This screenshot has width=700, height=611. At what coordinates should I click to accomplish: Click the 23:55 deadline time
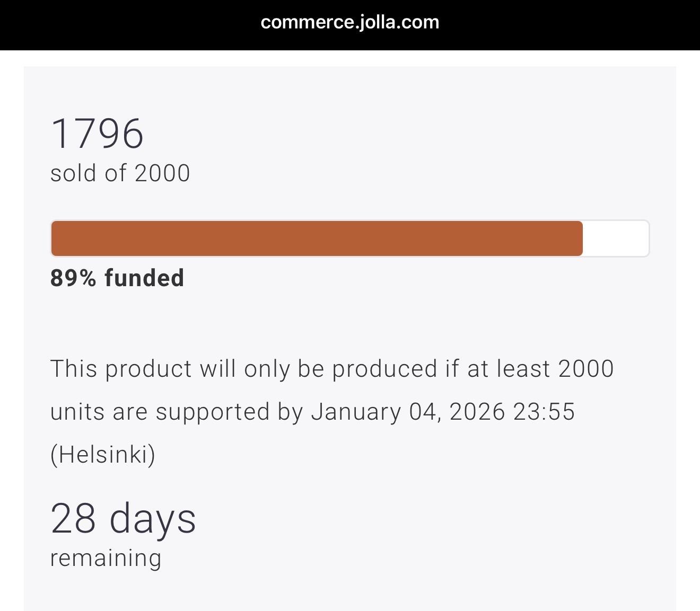pyautogui.click(x=544, y=412)
